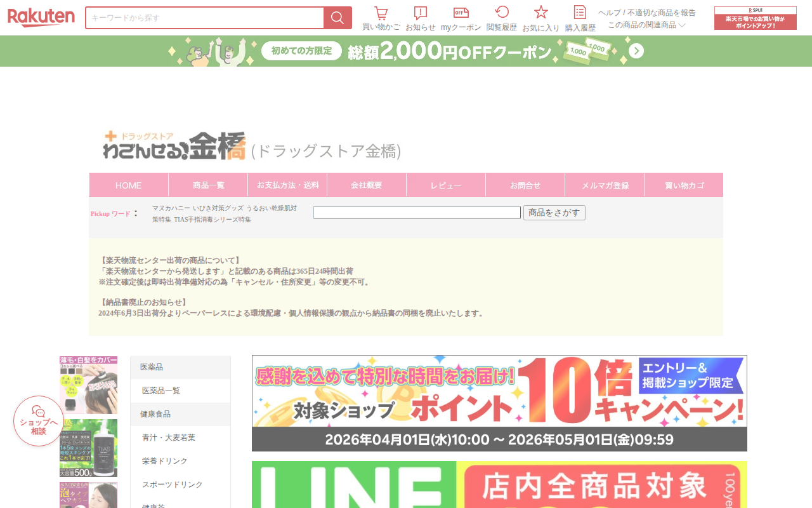The height and width of the screenshot is (508, 812).
Task: Select the 医薬品 sidebar heading
Action: (180, 367)
